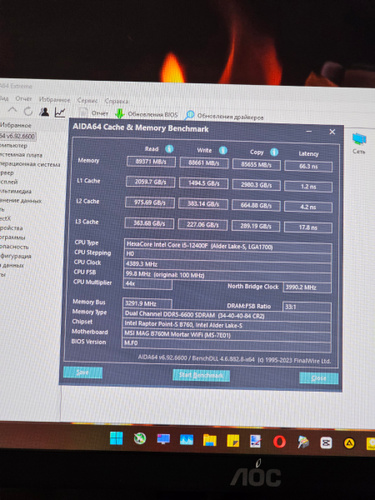Open the Избранное menu
The image size is (375, 500).
coord(55,99)
